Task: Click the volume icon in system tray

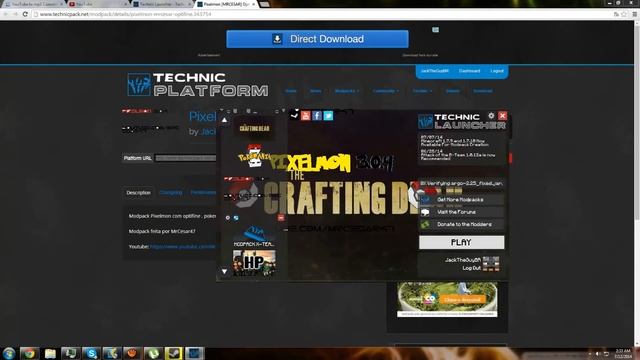Action: (x=598, y=353)
